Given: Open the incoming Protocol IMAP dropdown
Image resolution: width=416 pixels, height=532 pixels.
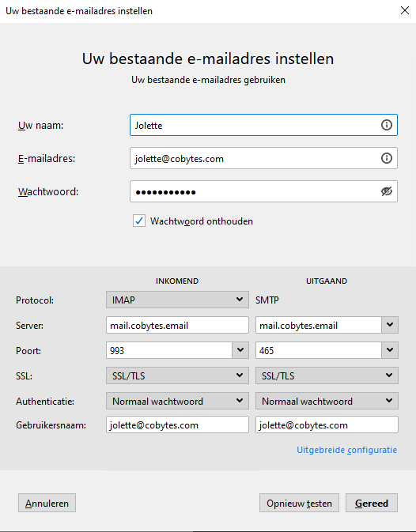Looking at the screenshot, I should point(177,300).
